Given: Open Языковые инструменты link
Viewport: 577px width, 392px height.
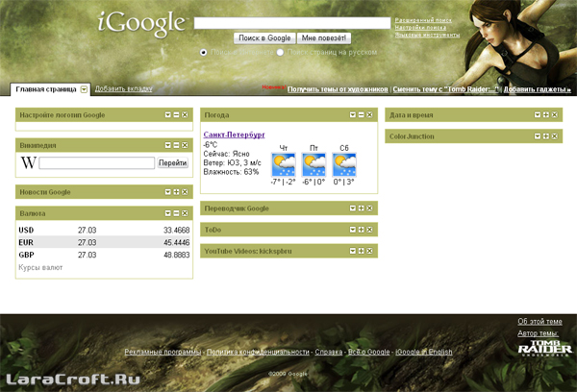Looking at the screenshot, I should point(427,35).
